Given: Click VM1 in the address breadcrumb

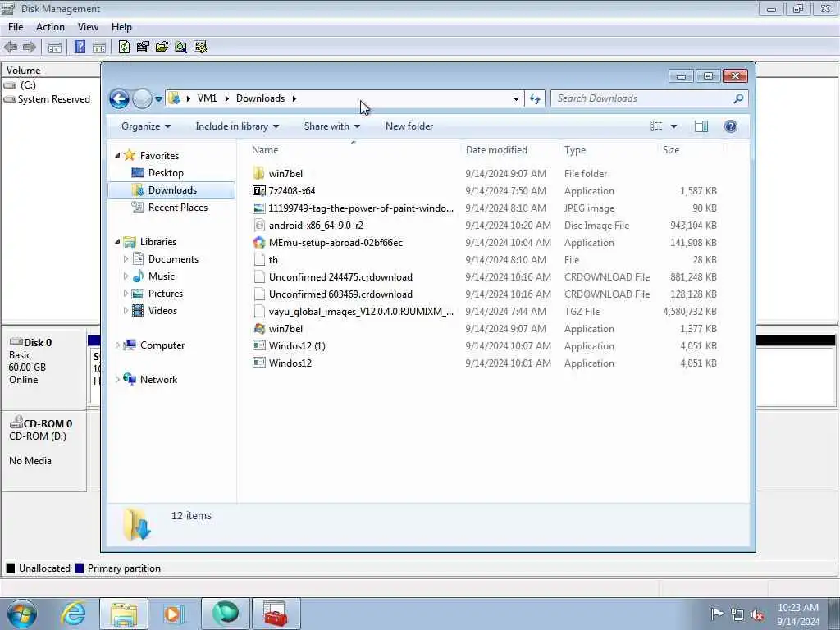Looking at the screenshot, I should [x=207, y=98].
